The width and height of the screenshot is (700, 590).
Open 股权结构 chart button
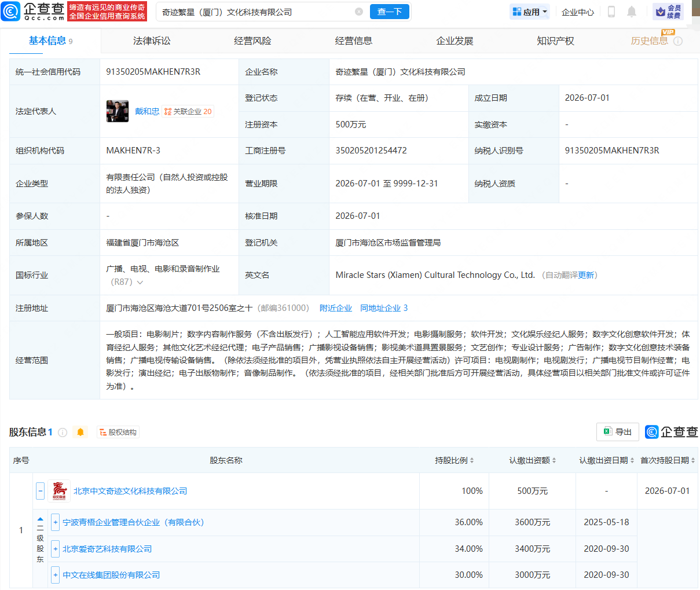pos(118,432)
